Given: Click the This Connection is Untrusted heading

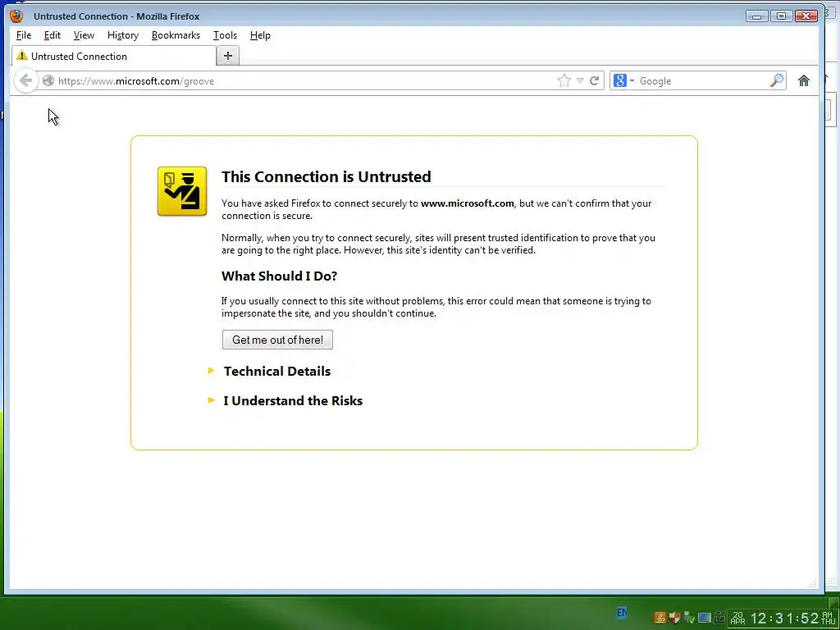Looking at the screenshot, I should [326, 177].
